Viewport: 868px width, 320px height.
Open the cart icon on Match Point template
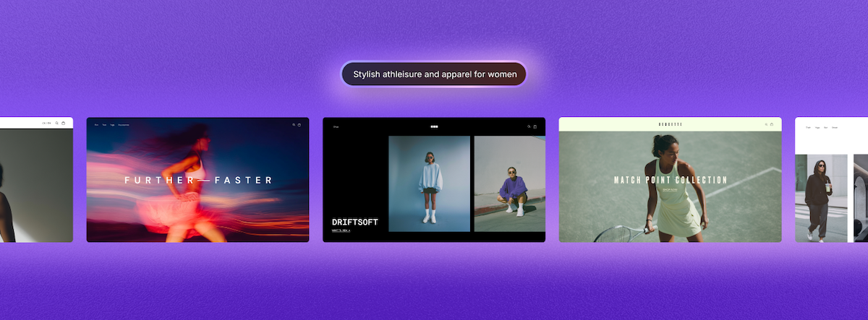tap(771, 124)
